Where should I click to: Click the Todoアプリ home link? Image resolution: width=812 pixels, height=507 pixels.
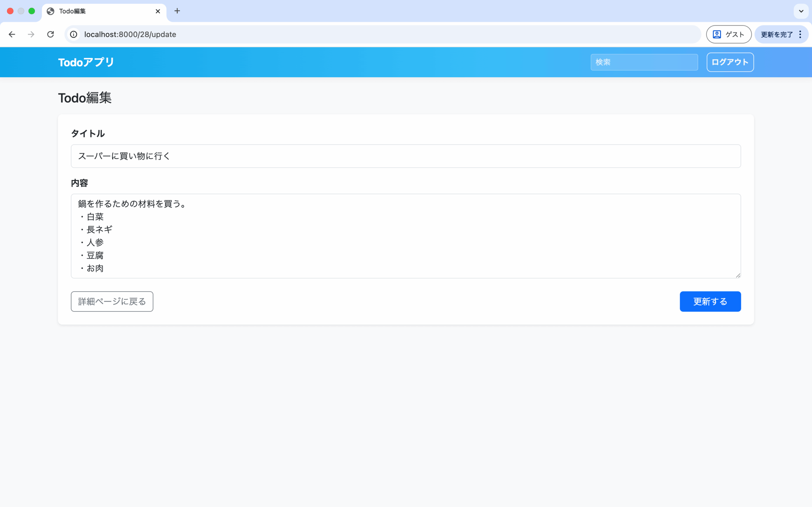click(86, 62)
